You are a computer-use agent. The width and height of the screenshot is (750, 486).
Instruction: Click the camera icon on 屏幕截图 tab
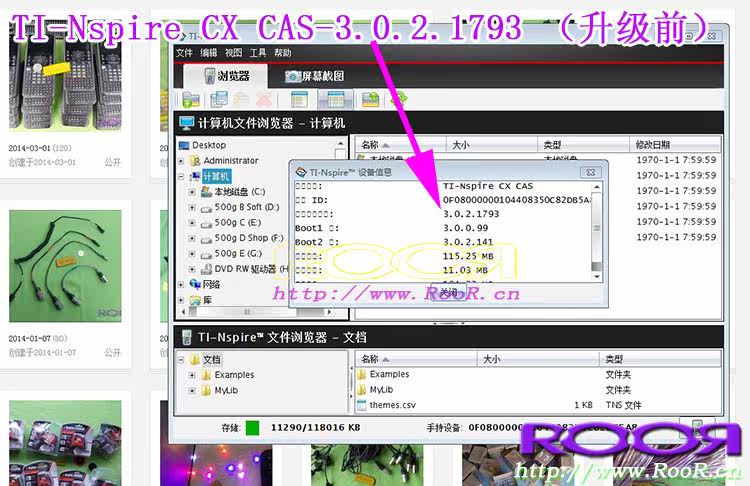pos(292,76)
